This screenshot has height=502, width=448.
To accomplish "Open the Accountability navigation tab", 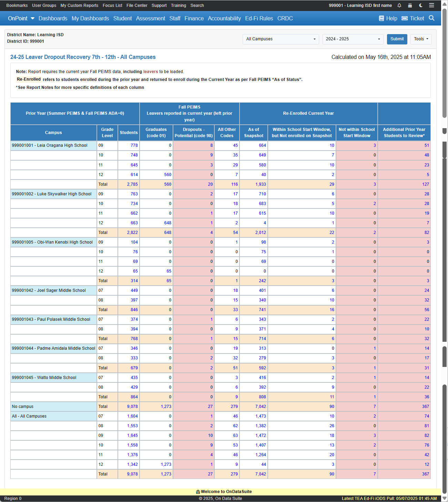I will (x=224, y=18).
